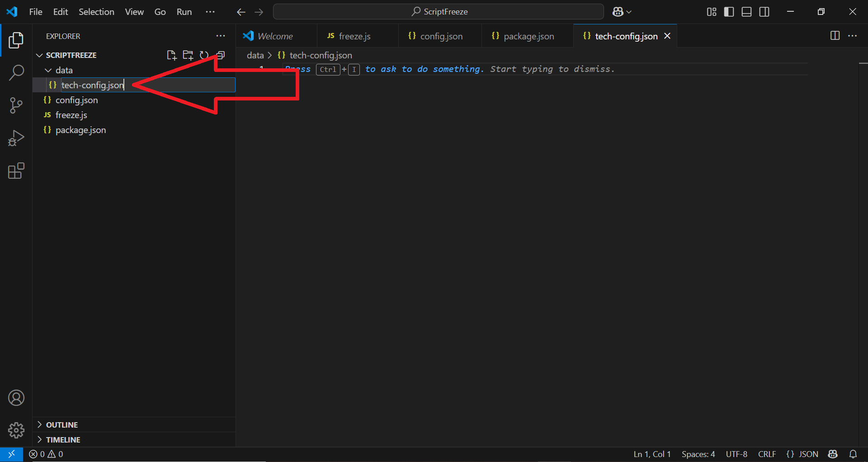Click Ln 1, Col 1 cursor position
868x462 pixels.
[652, 454]
